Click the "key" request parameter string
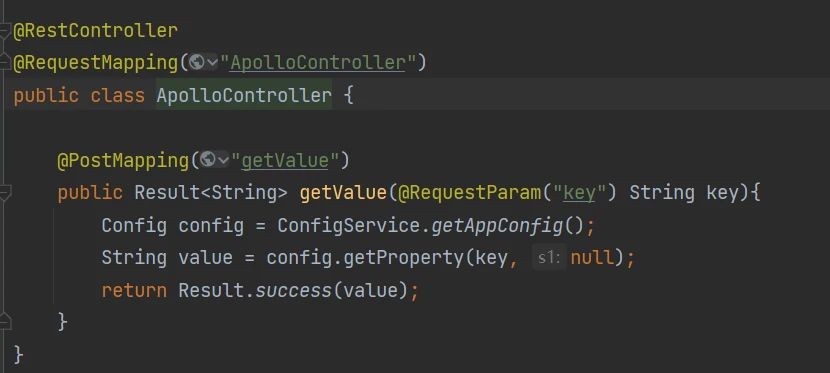The height and width of the screenshot is (373, 830). [580, 193]
